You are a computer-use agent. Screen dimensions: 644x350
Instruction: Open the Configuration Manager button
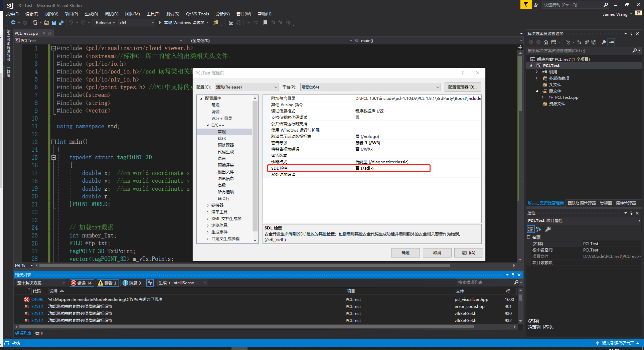463,87
